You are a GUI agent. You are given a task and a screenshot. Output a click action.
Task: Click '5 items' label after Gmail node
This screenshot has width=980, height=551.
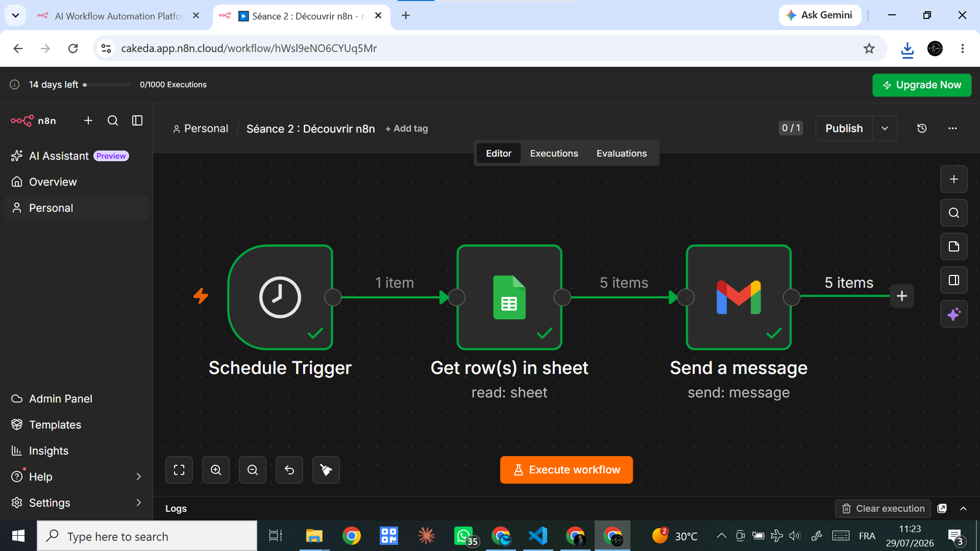849,283
